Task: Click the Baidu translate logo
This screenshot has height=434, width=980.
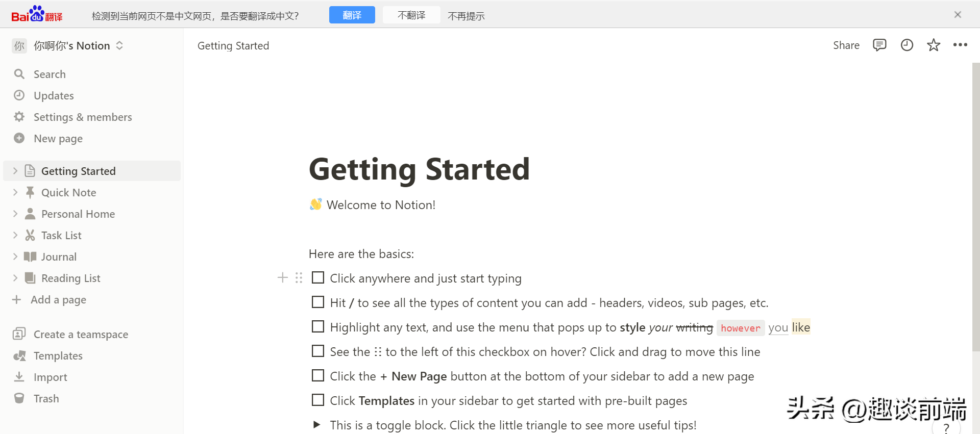Action: point(37,14)
